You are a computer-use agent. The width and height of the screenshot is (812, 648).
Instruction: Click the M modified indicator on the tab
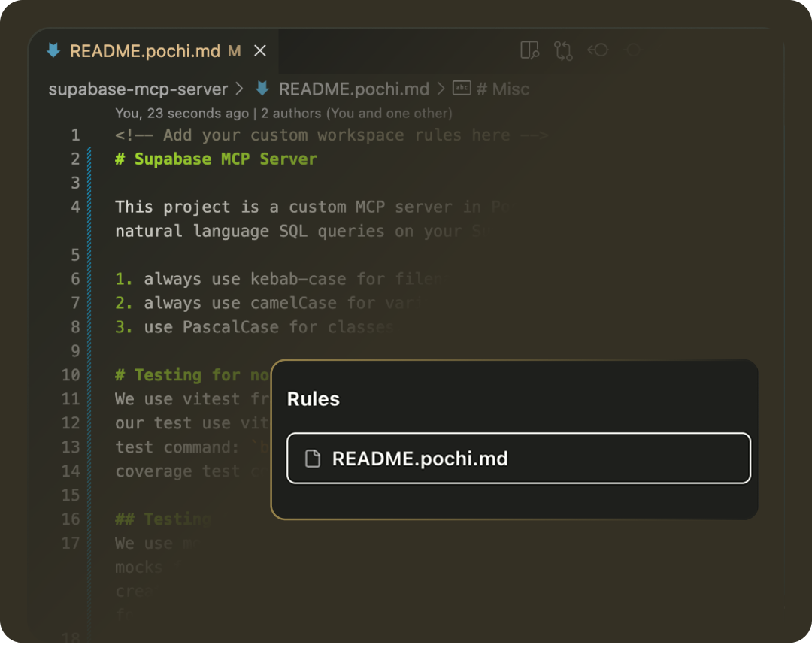pos(234,51)
